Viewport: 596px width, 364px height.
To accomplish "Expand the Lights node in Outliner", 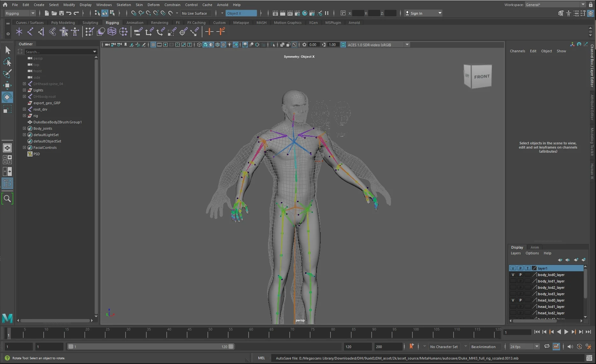I will 24,90.
